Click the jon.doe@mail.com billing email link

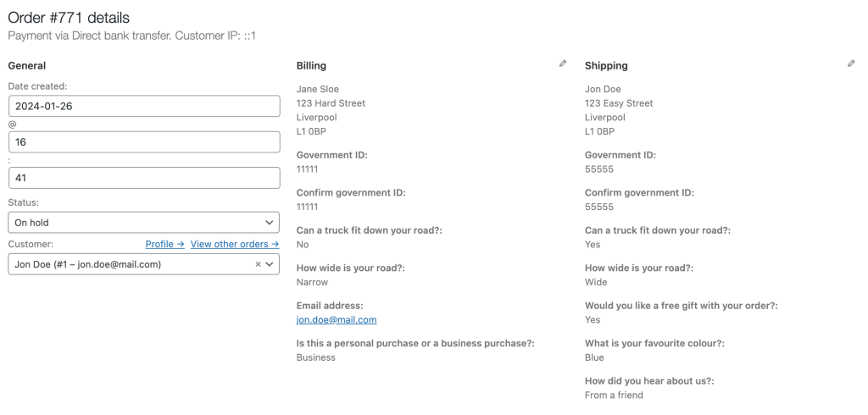pyautogui.click(x=337, y=320)
